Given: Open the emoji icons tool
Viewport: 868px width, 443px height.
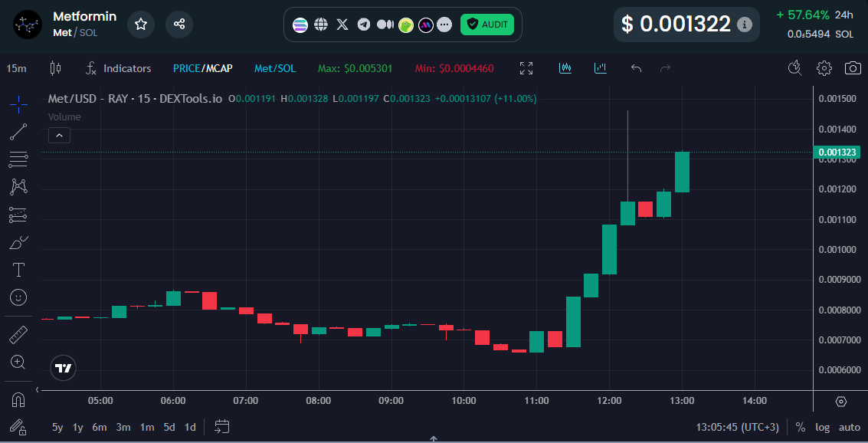Looking at the screenshot, I should coord(18,297).
